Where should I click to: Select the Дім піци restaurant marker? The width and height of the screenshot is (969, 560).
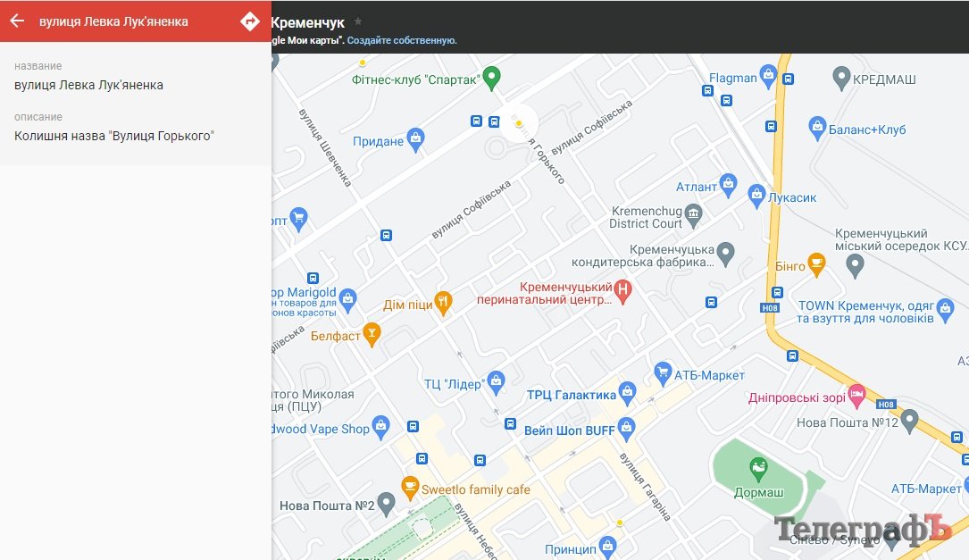[443, 303]
